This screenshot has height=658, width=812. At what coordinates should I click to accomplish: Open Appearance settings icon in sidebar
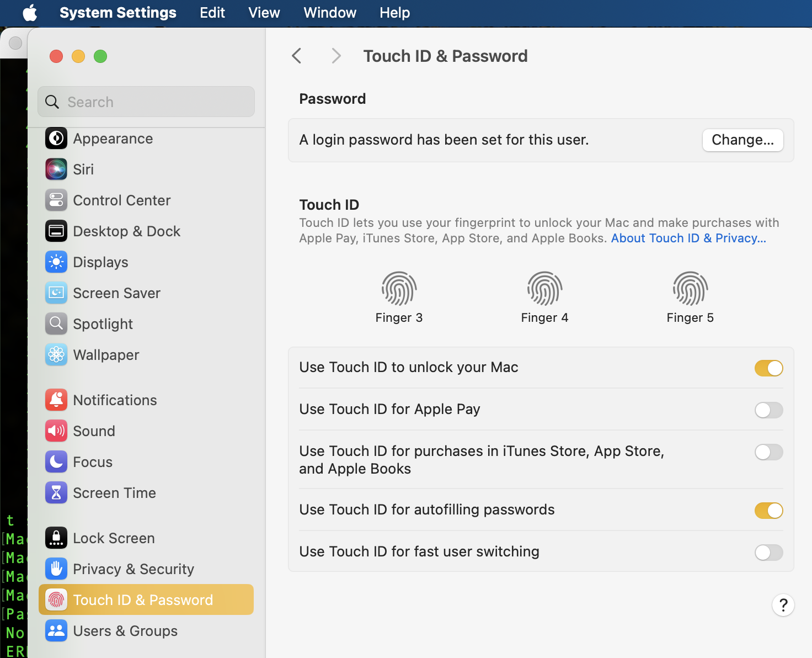pos(56,139)
